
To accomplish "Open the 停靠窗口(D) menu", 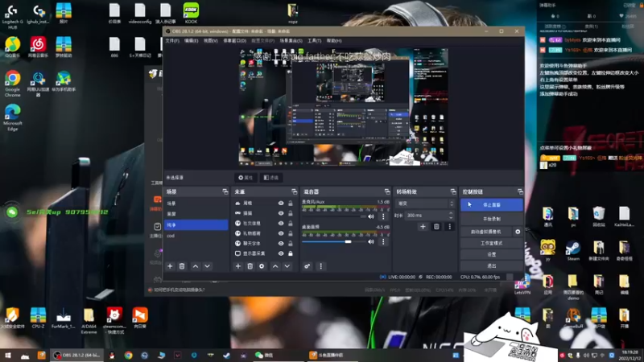I will pyautogui.click(x=234, y=41).
